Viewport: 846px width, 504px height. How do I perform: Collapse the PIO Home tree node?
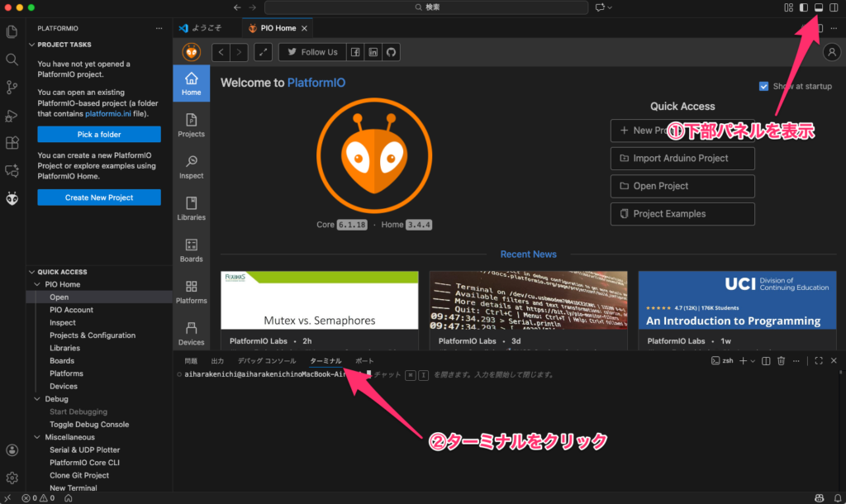click(x=37, y=284)
